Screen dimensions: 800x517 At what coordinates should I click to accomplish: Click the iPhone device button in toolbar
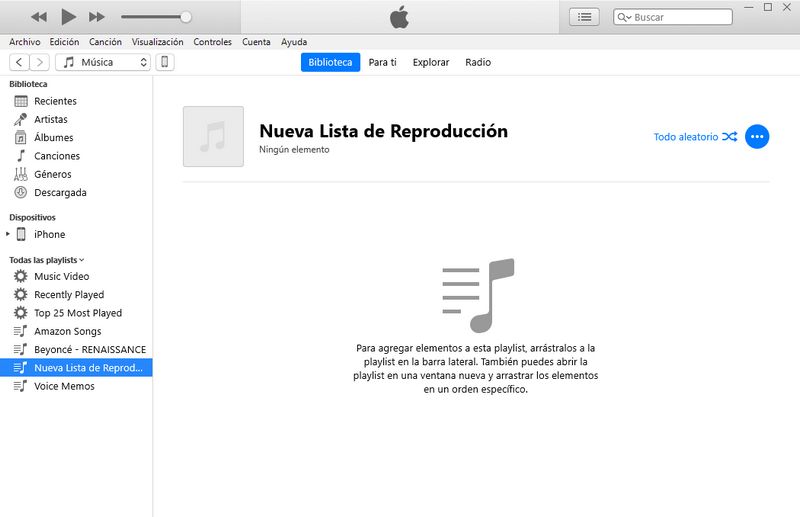coord(165,62)
